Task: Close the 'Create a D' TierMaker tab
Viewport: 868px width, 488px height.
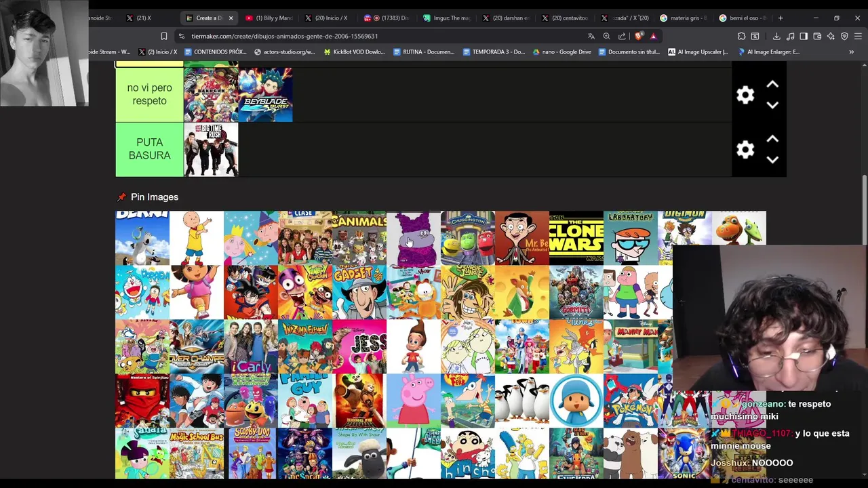Action: (231, 18)
